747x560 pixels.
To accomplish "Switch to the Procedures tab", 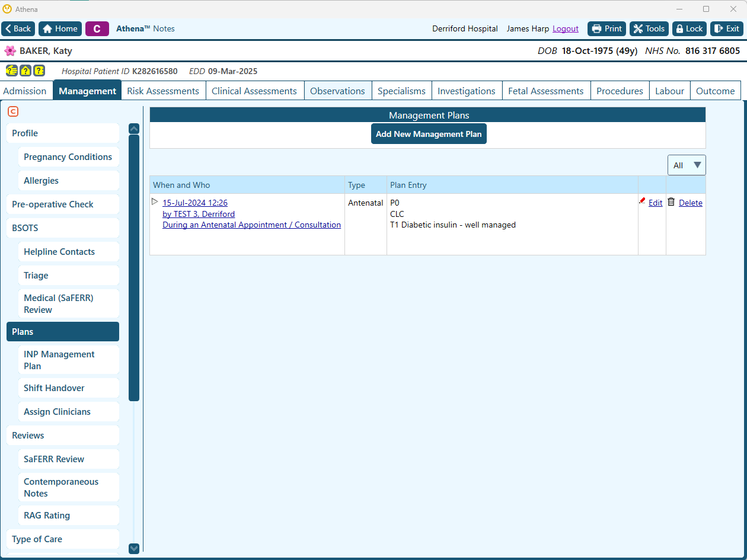I will pos(620,91).
